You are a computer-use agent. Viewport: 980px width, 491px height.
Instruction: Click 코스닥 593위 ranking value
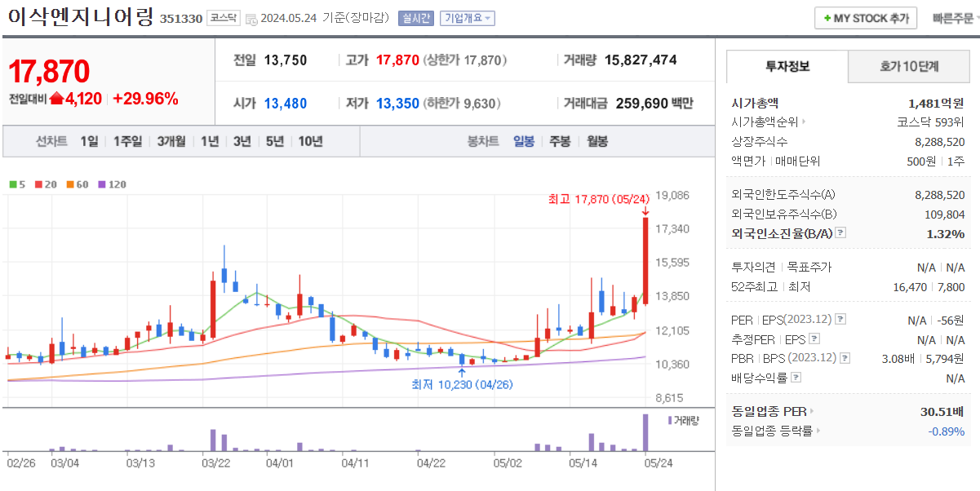point(930,122)
